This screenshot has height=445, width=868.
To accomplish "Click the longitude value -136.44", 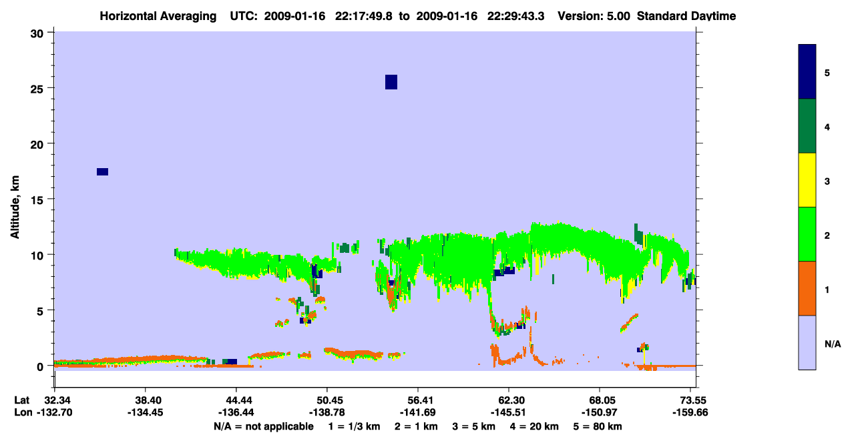I will [x=236, y=412].
